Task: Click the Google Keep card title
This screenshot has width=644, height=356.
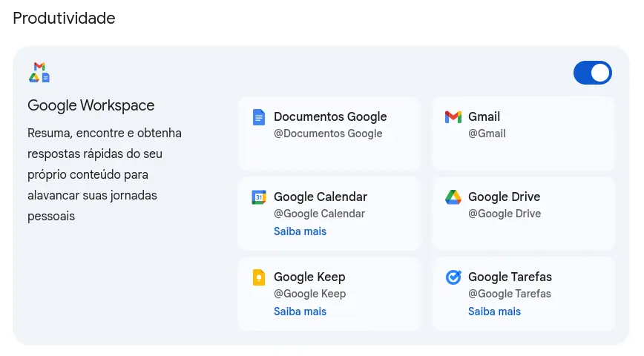Action: pos(309,277)
